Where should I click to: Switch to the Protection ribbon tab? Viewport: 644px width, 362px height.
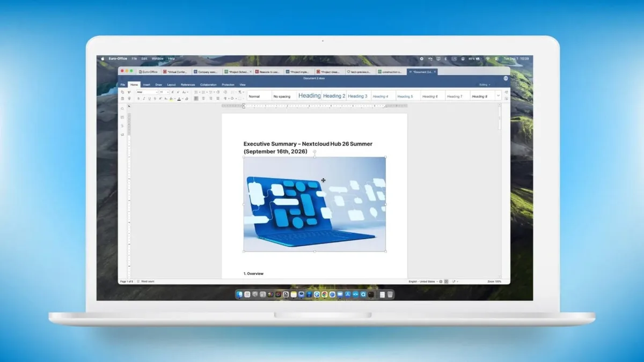click(228, 85)
